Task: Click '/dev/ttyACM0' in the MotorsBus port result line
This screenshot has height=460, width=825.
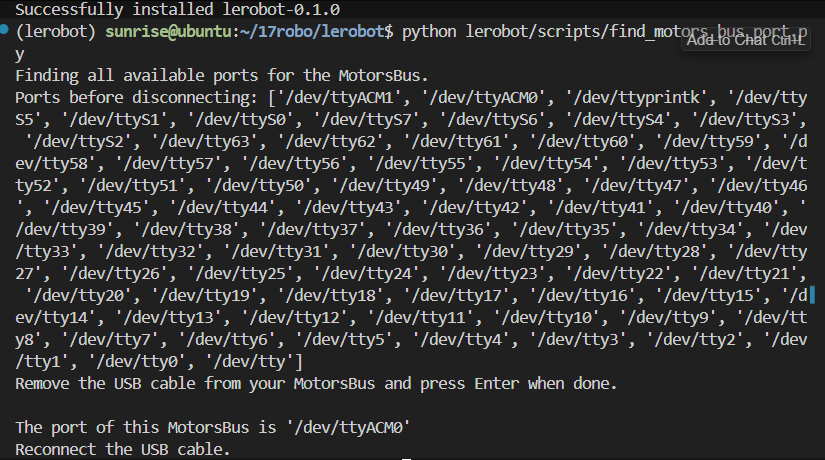Action: pyautogui.click(x=348, y=427)
